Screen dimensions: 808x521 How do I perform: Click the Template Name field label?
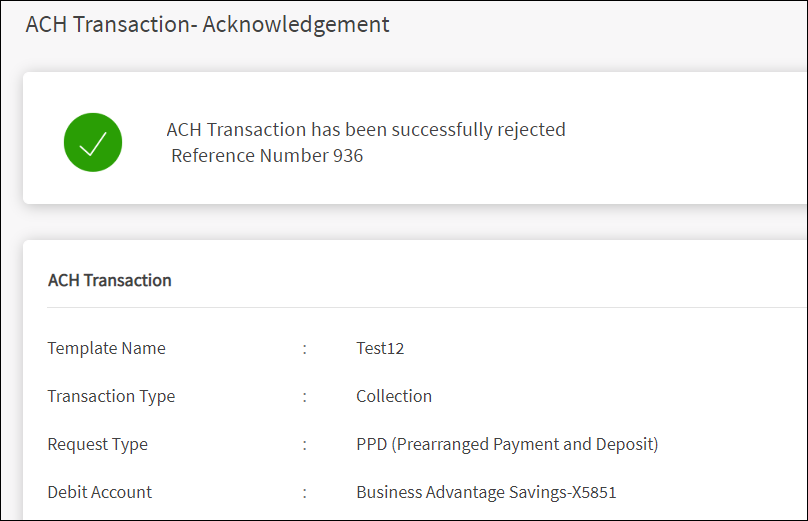pyautogui.click(x=106, y=348)
